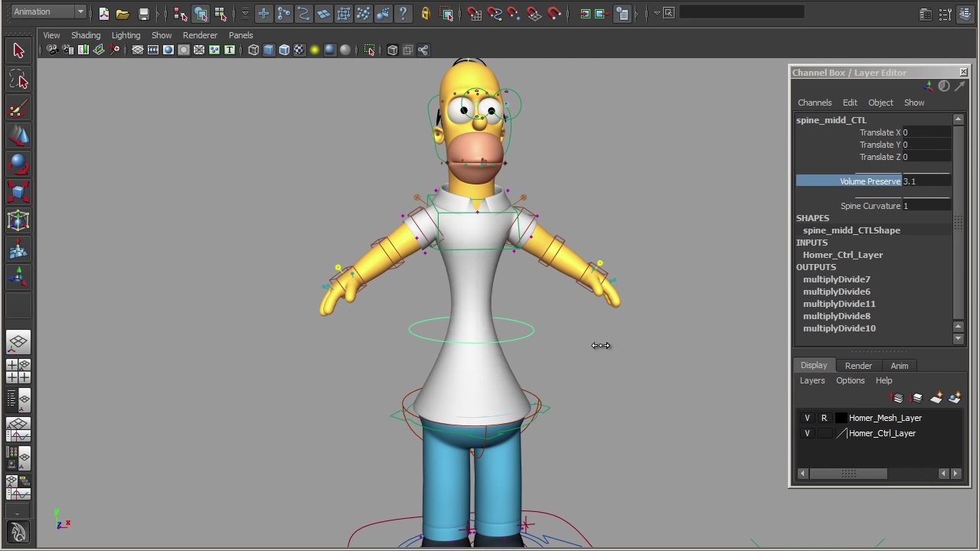This screenshot has height=551, width=980.
Task: Open the Layers menu in Layer Editor
Action: tap(812, 380)
